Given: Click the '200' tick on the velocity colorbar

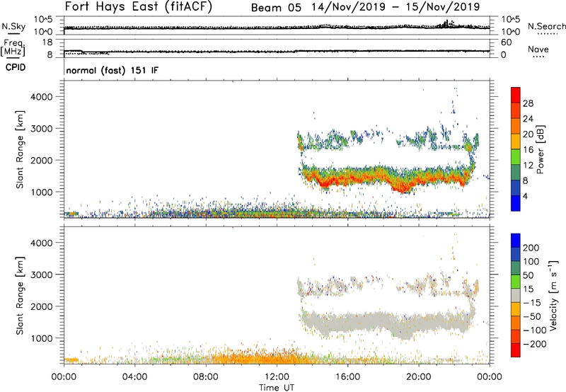Looking at the screenshot, I should click(x=531, y=248).
